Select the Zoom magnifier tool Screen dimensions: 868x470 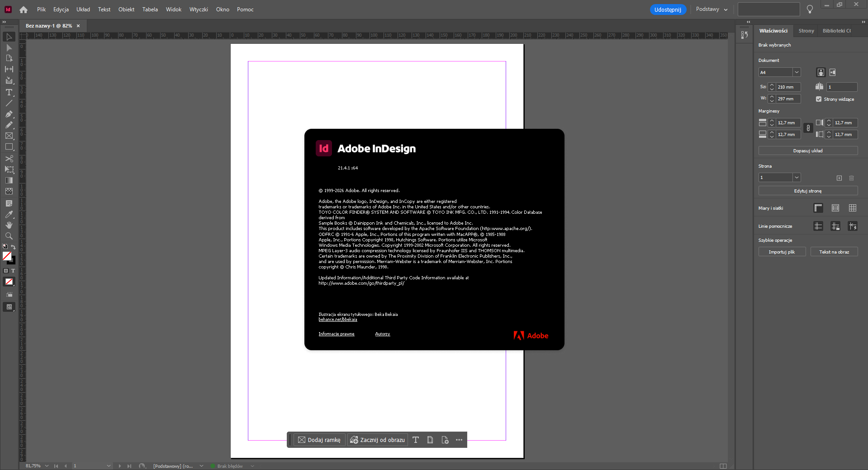9,236
